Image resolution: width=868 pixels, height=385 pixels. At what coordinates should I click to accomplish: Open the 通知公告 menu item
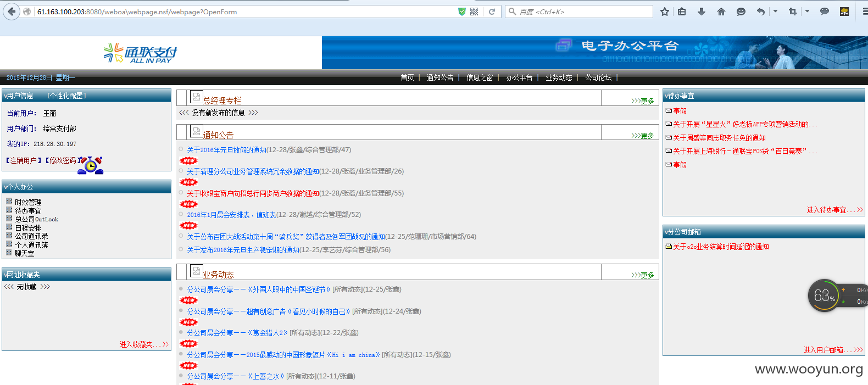[440, 77]
